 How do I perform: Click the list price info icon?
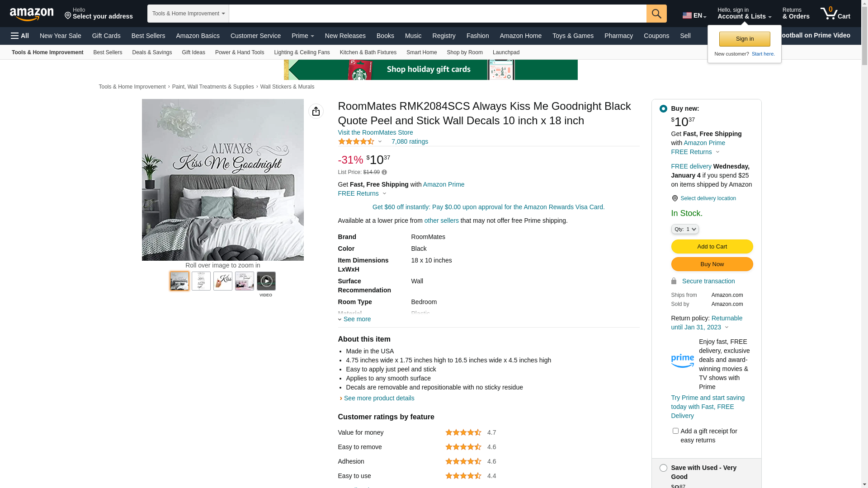[384, 172]
